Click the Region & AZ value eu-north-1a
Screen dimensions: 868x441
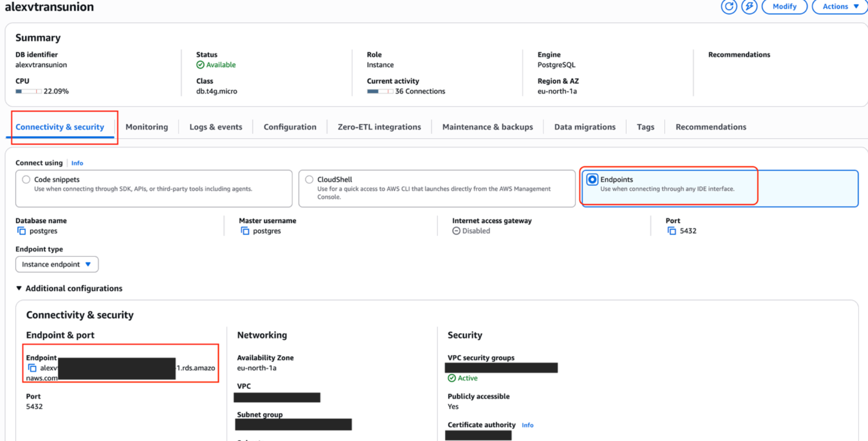pyautogui.click(x=557, y=91)
